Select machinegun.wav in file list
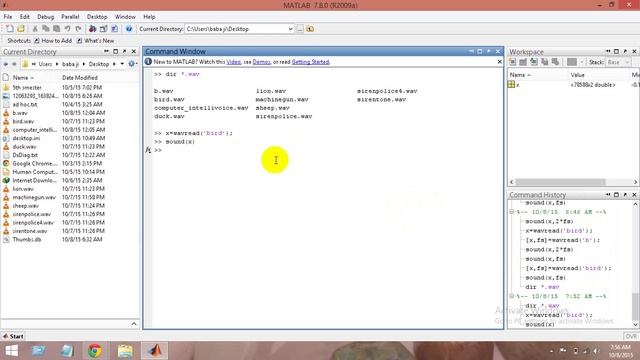Viewport: 640px width, 360px height. 34,197
